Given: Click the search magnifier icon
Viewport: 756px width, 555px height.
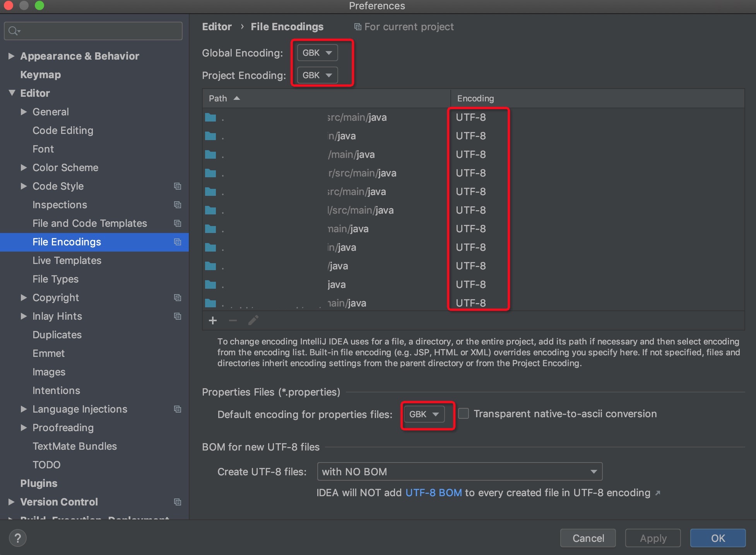Looking at the screenshot, I should (14, 31).
